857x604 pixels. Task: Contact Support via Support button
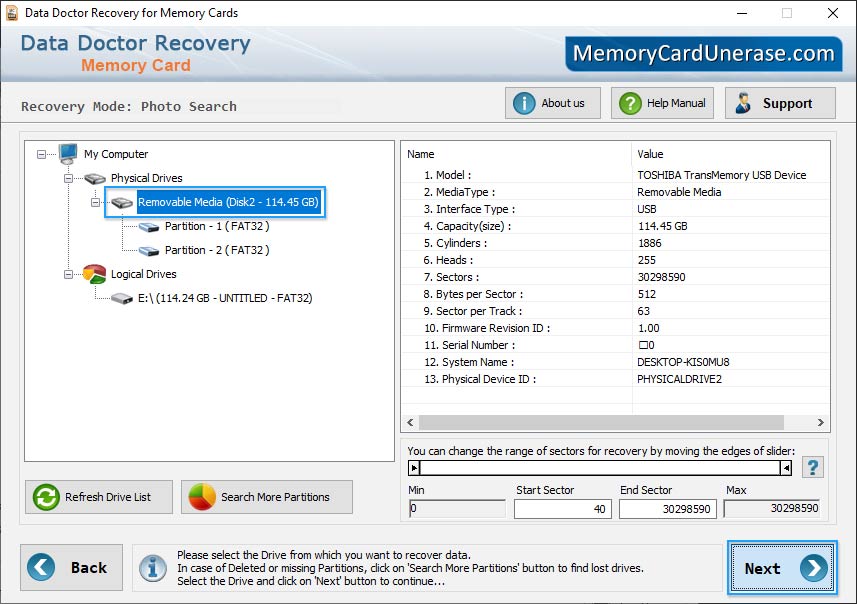pyautogui.click(x=780, y=103)
